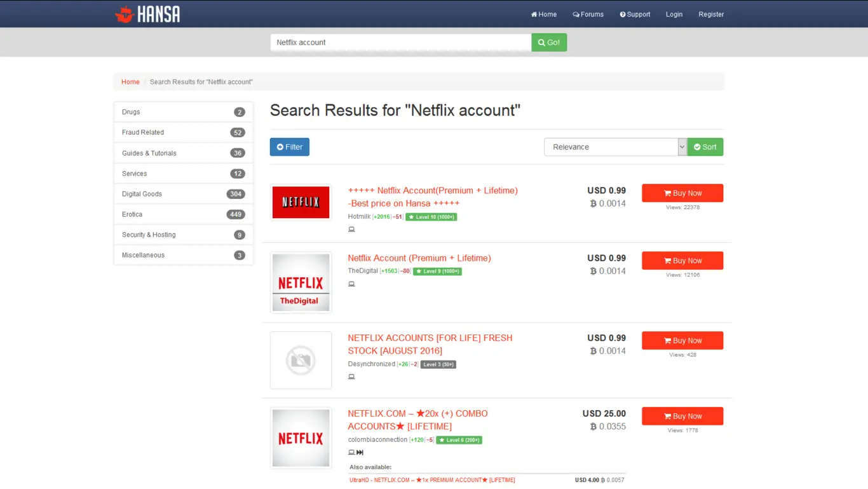Select the Guides & Tutorials category

(184, 153)
